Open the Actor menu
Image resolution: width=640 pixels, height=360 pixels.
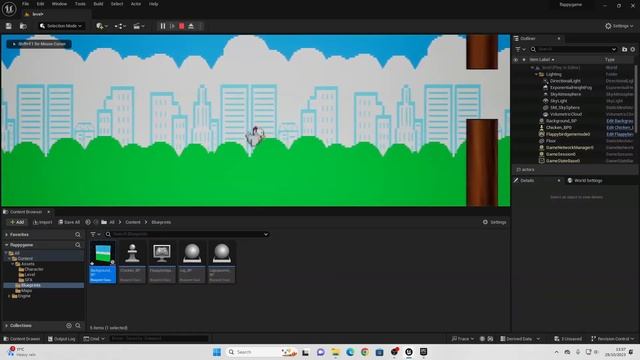tap(136, 4)
